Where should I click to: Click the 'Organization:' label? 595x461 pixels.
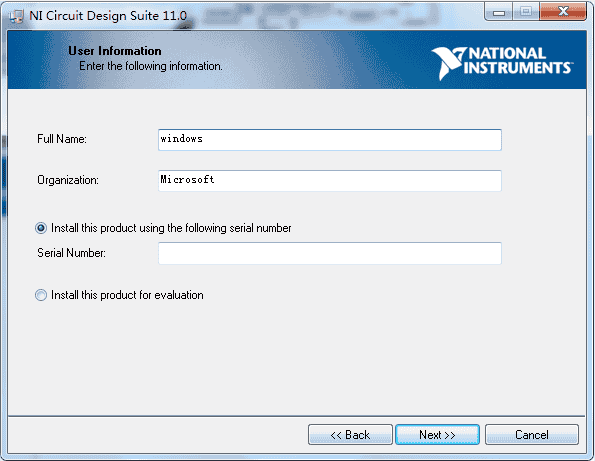(x=68, y=180)
